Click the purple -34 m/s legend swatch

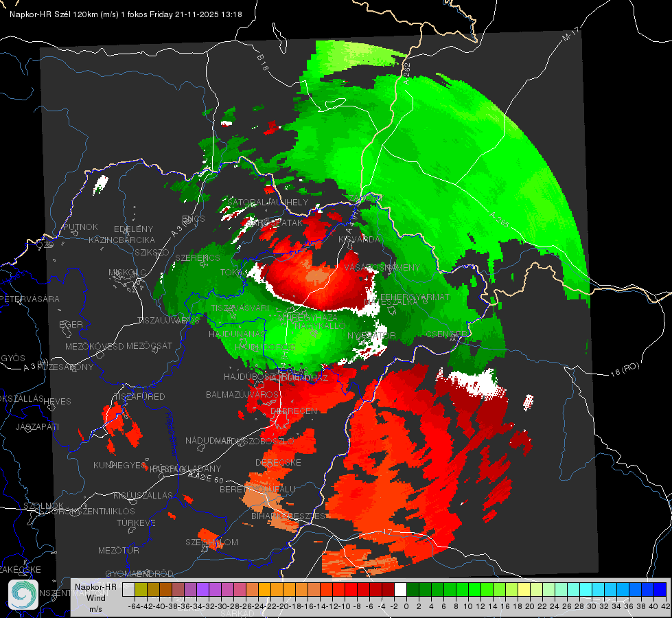pyautogui.click(x=202, y=590)
